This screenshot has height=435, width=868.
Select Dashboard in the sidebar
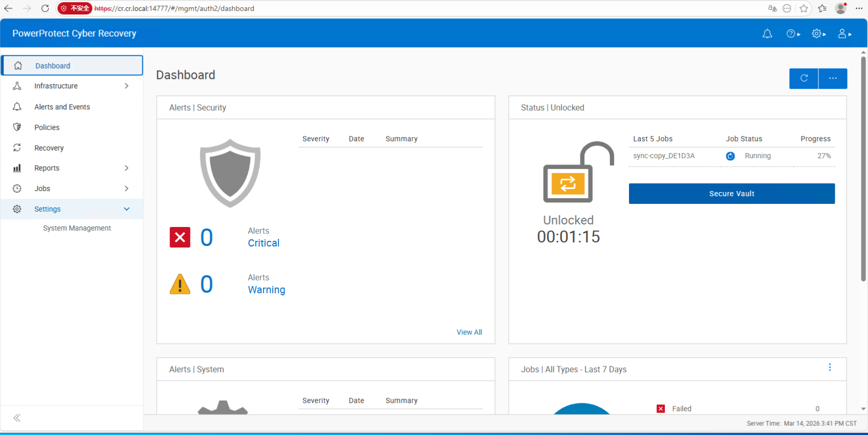pyautogui.click(x=72, y=66)
